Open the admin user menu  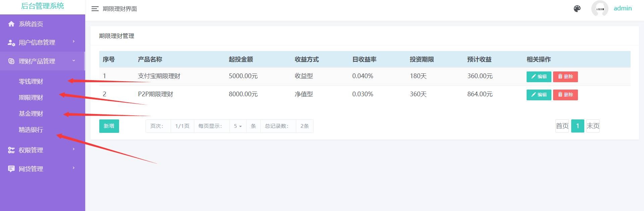tap(623, 8)
